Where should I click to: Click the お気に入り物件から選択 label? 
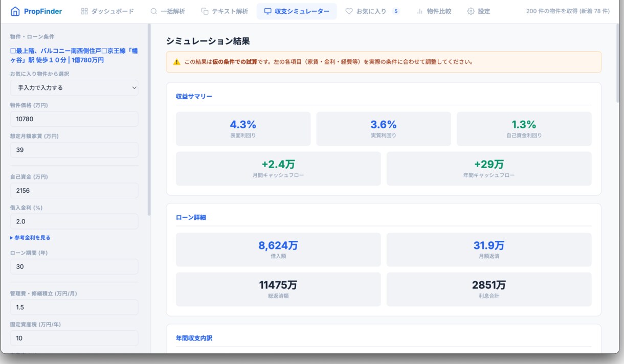(39, 74)
